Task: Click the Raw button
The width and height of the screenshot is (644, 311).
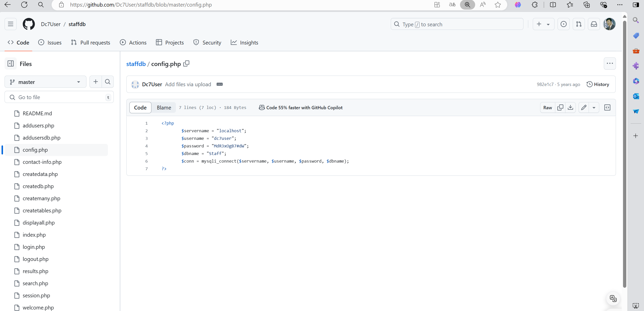Action: pos(547,107)
